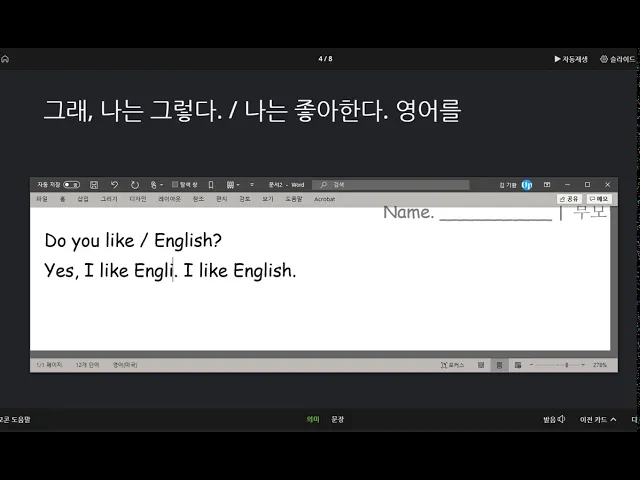The image size is (640, 480).
Task: Go to the home icon of the flashcard app
Action: click(5, 59)
